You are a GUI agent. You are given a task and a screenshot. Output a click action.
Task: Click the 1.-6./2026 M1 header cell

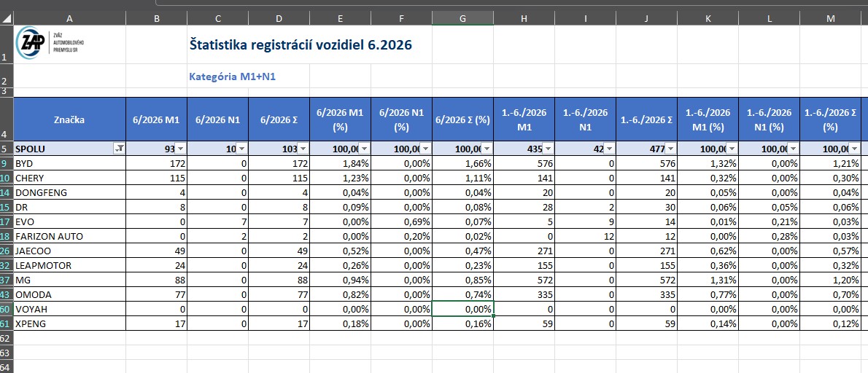[524, 119]
